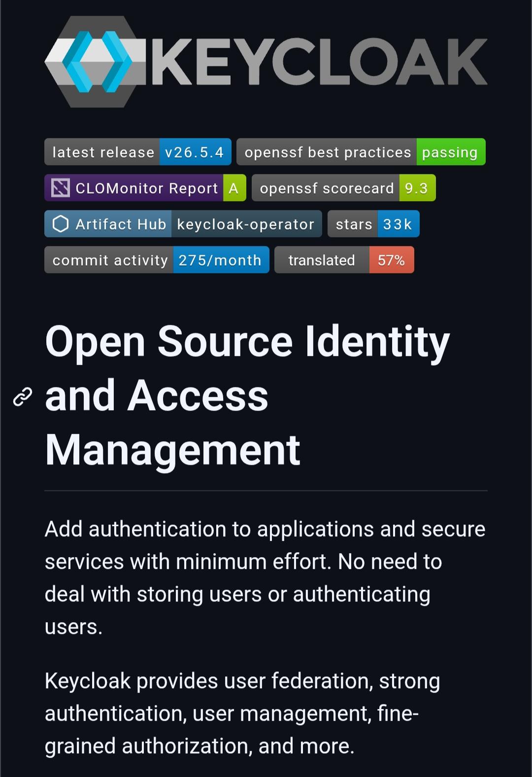Viewport: 532px width, 777px height.
Task: Click the KEYCLOAK wordmark text
Action: tap(319, 63)
